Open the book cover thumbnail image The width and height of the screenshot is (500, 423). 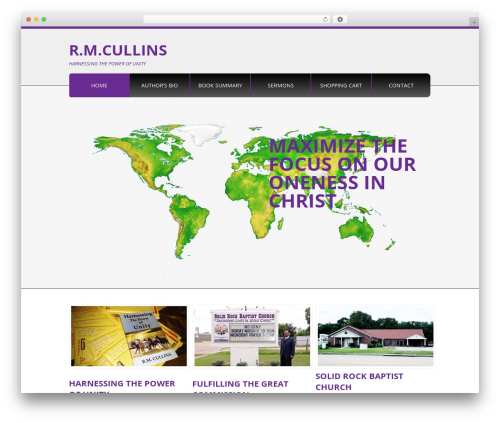(x=129, y=336)
